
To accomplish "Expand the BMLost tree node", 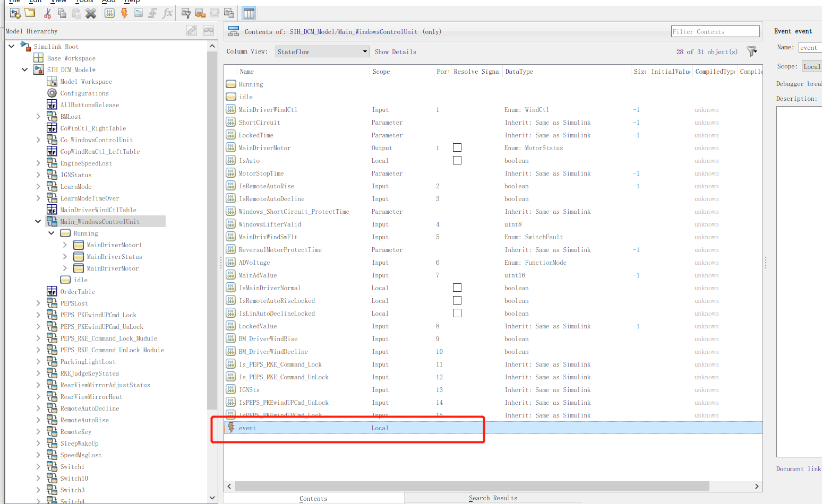I will click(x=38, y=116).
